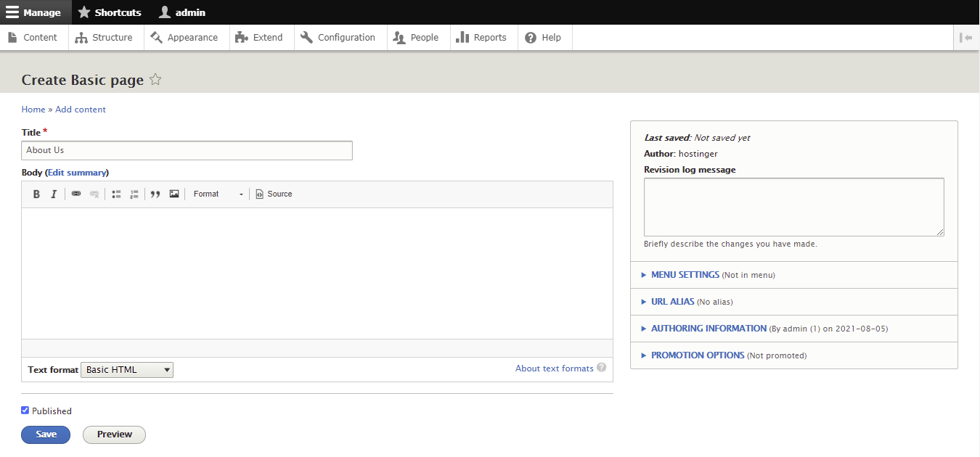Image resolution: width=980 pixels, height=457 pixels.
Task: Open the Manage hamburger menu
Action: [x=12, y=12]
